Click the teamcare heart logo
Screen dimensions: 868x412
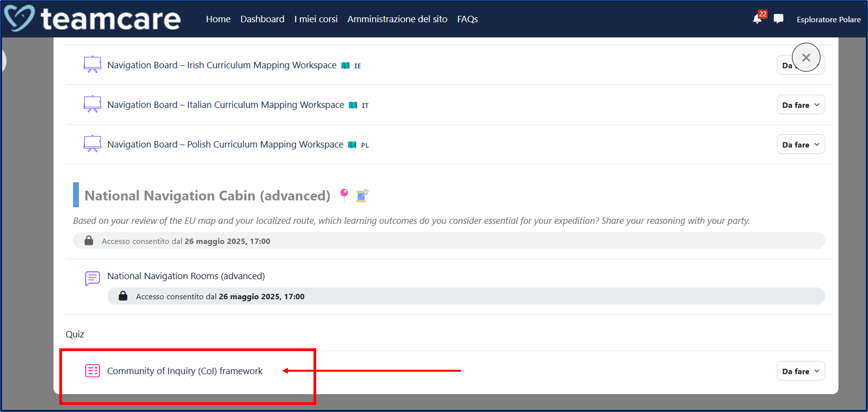[19, 18]
